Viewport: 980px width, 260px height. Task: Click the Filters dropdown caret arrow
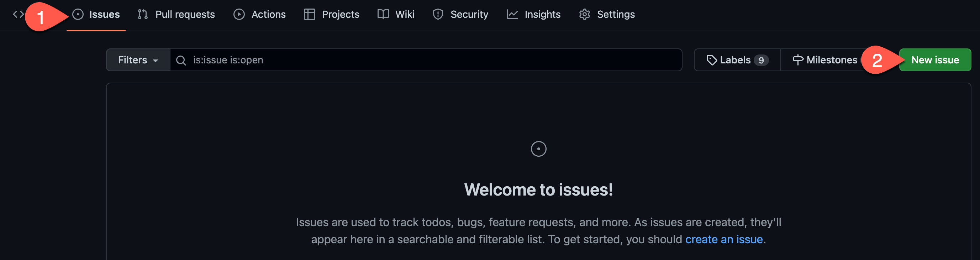coord(155,61)
